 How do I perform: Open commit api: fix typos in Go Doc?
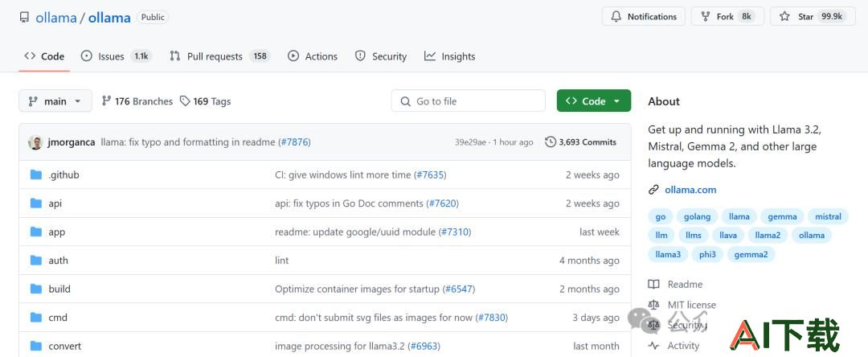click(x=350, y=203)
